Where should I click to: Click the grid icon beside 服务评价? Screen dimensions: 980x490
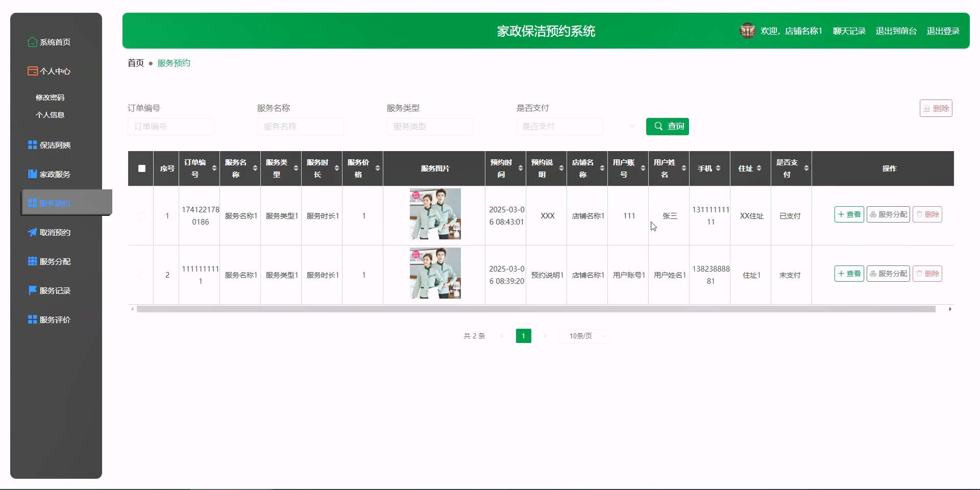tap(33, 320)
